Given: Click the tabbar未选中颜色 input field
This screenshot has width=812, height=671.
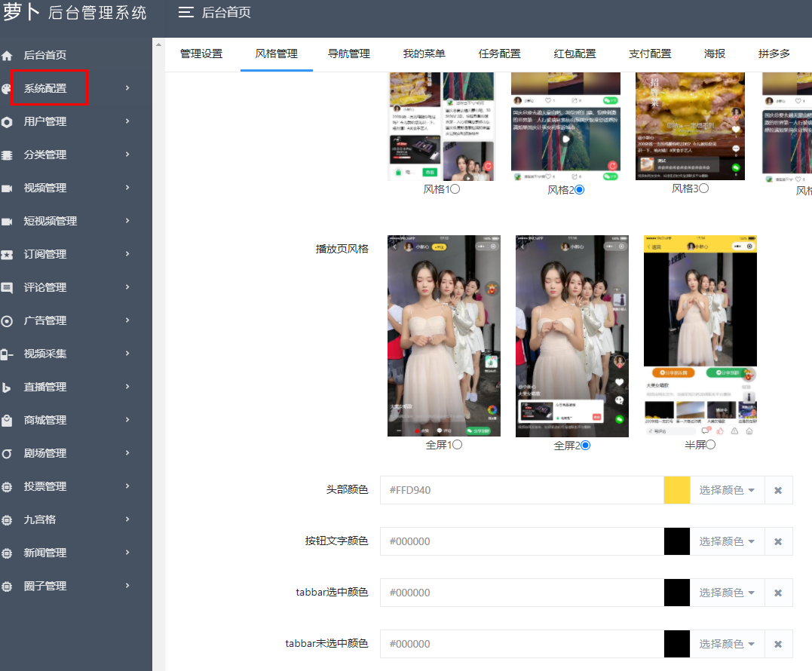Looking at the screenshot, I should tap(522, 644).
